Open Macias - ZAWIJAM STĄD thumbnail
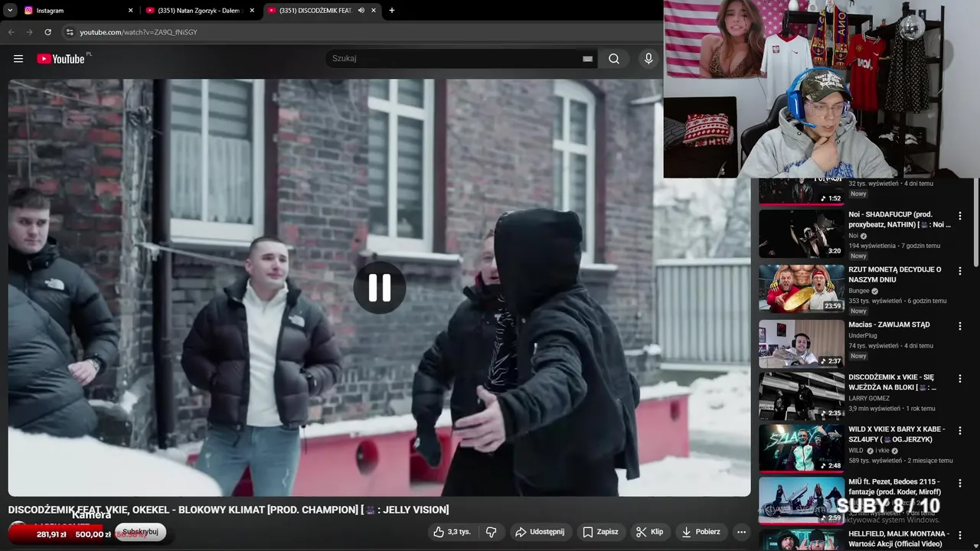The height and width of the screenshot is (551, 980). click(x=802, y=344)
